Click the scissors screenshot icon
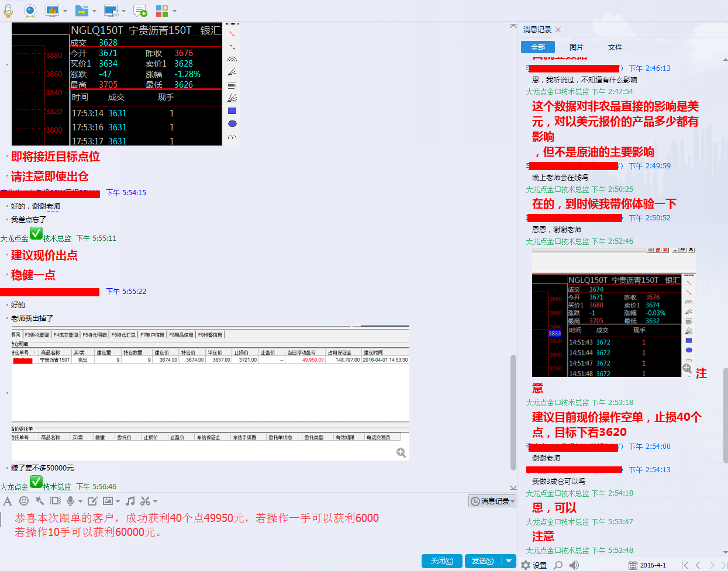The image size is (728, 571). coord(145,501)
